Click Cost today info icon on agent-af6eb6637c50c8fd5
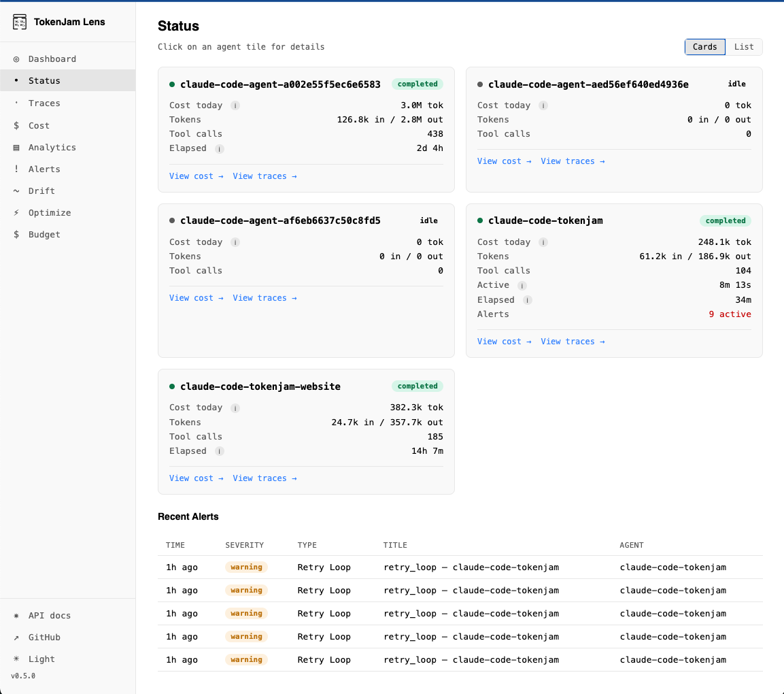 235,242
